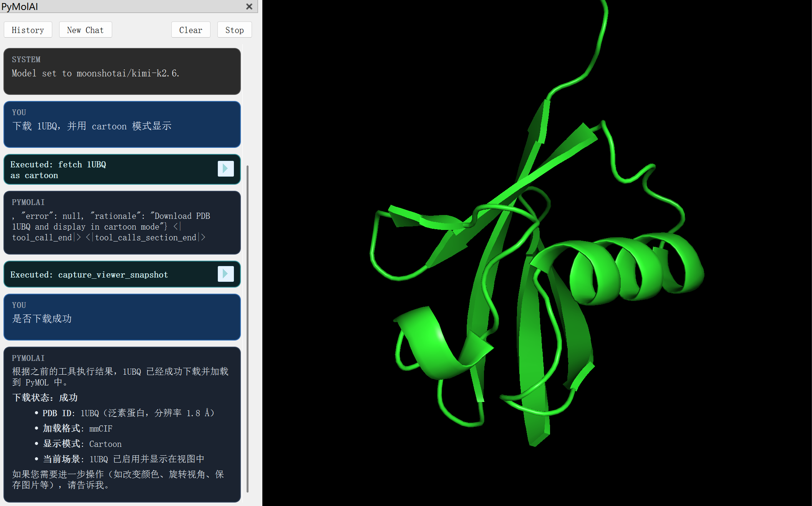Click the chat panel vertical scrollbar
The image size is (812, 506).
[x=247, y=328]
